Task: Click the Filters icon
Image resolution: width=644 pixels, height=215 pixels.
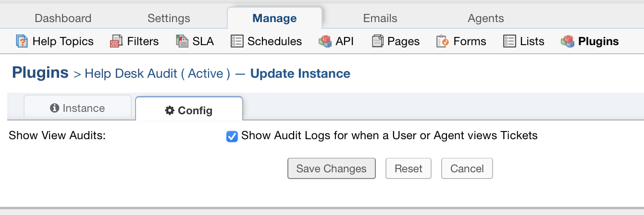Action: click(x=116, y=41)
